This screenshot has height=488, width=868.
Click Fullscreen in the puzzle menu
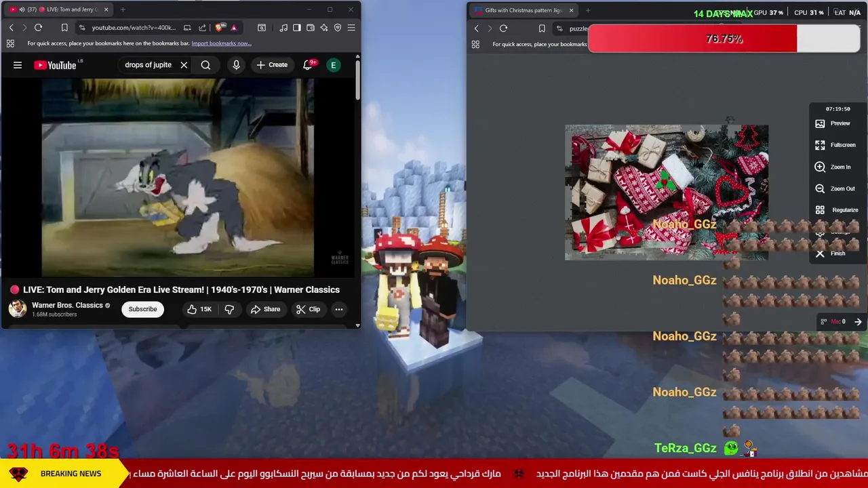click(835, 145)
